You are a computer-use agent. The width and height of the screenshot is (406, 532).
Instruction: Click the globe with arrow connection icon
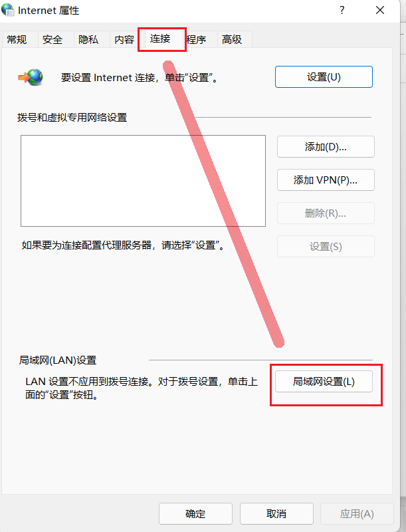pos(31,77)
